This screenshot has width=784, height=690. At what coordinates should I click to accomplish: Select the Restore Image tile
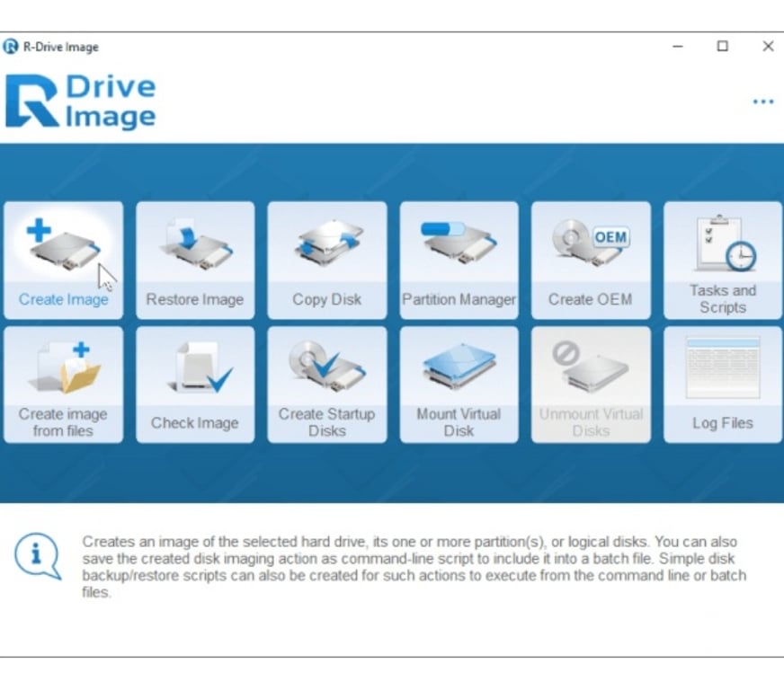click(x=195, y=260)
